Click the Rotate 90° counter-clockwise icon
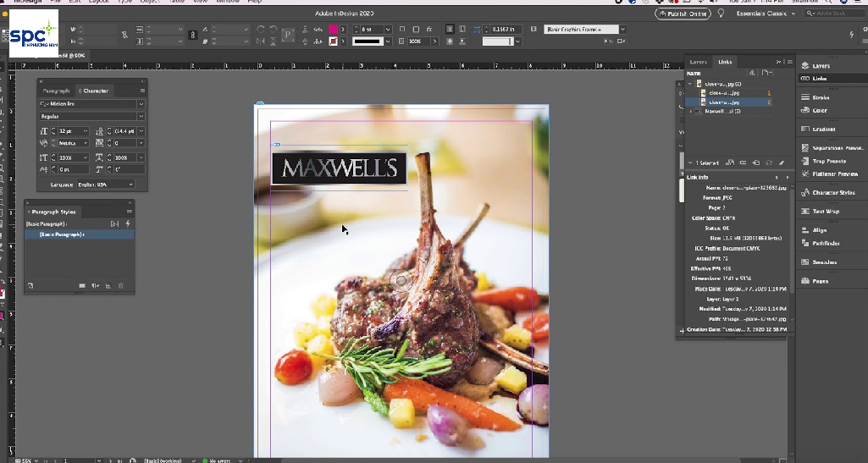 pos(274,30)
